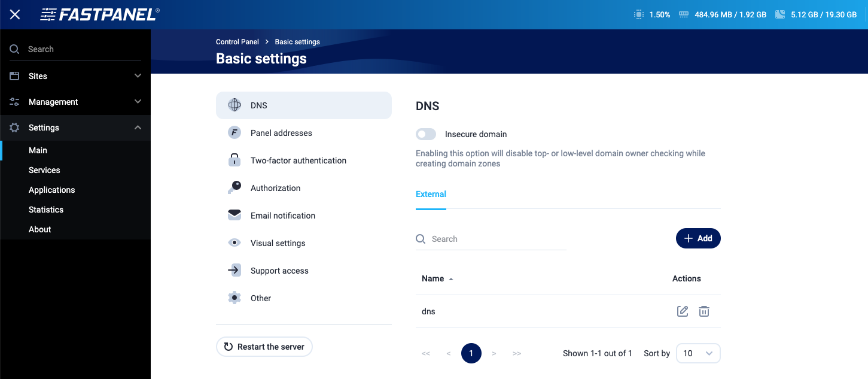Close the sidebar with the X icon

click(15, 14)
